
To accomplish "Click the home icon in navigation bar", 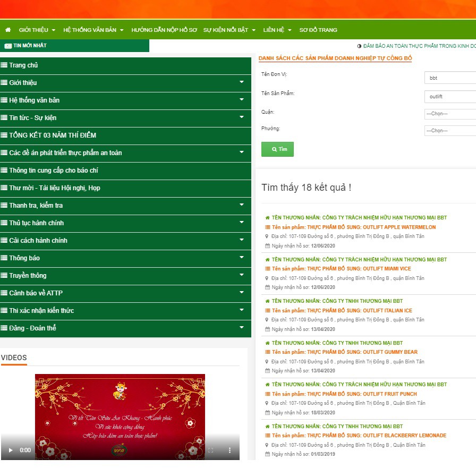I will [8, 30].
